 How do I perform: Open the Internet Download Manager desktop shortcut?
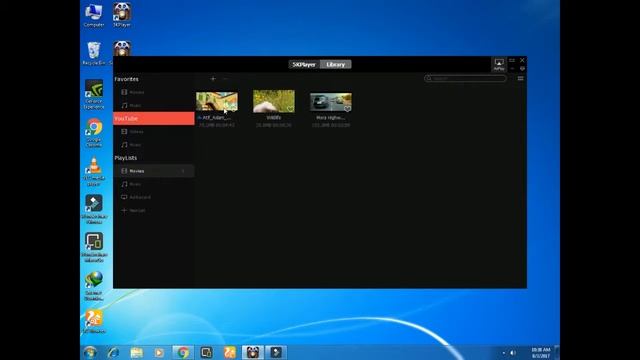point(93,286)
